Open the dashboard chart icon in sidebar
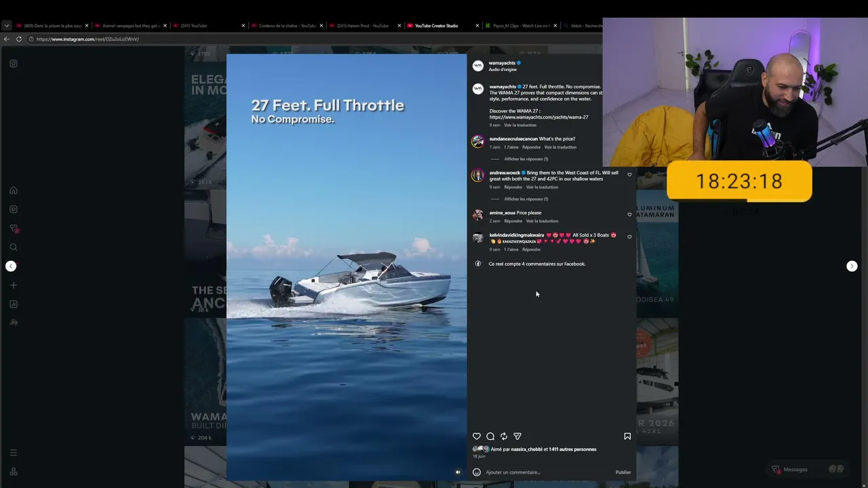 click(14, 304)
